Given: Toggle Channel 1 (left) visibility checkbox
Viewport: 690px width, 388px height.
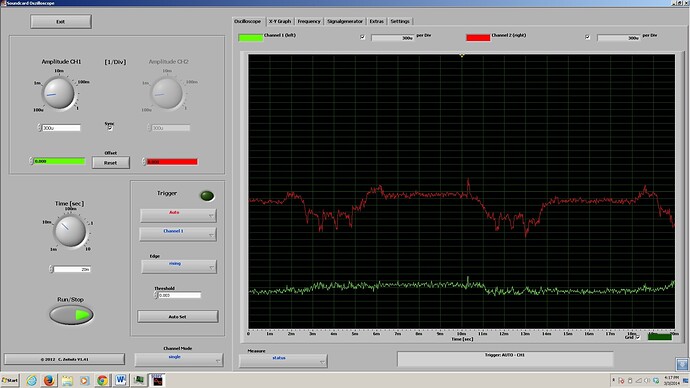Looking at the screenshot, I should pyautogui.click(x=363, y=37).
